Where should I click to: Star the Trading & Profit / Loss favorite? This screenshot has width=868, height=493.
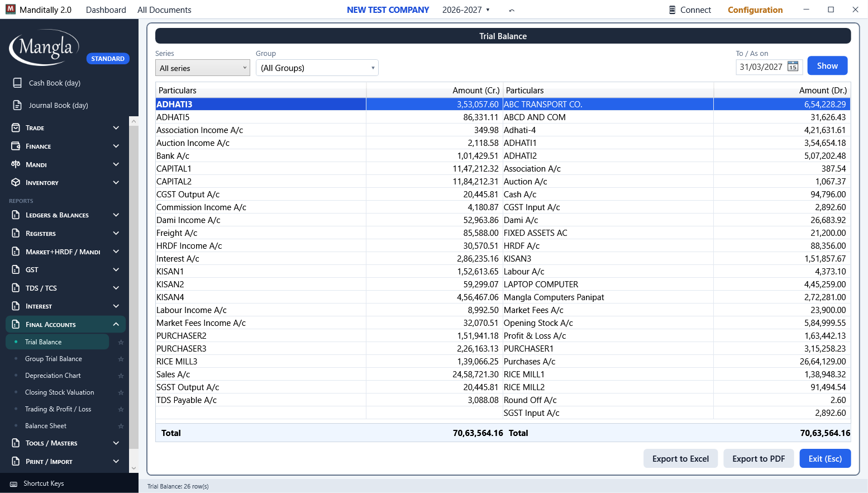pos(121,409)
